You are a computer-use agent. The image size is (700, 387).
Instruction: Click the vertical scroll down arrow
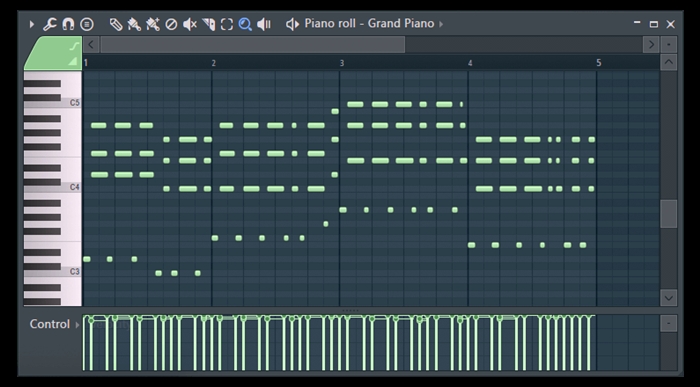click(x=668, y=298)
